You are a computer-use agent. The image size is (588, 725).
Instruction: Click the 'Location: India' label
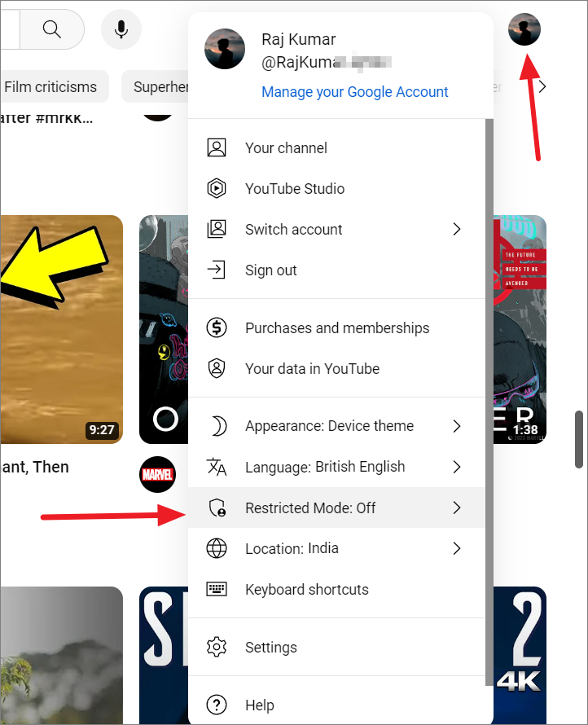tap(292, 548)
